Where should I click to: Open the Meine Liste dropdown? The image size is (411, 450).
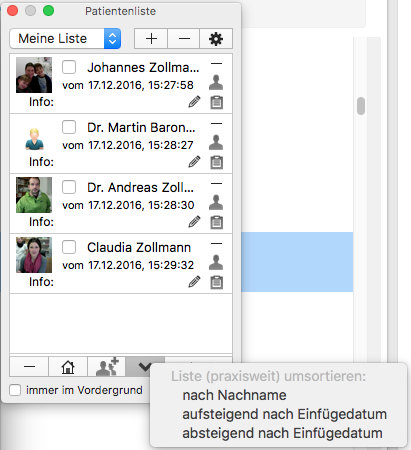pyautogui.click(x=65, y=39)
